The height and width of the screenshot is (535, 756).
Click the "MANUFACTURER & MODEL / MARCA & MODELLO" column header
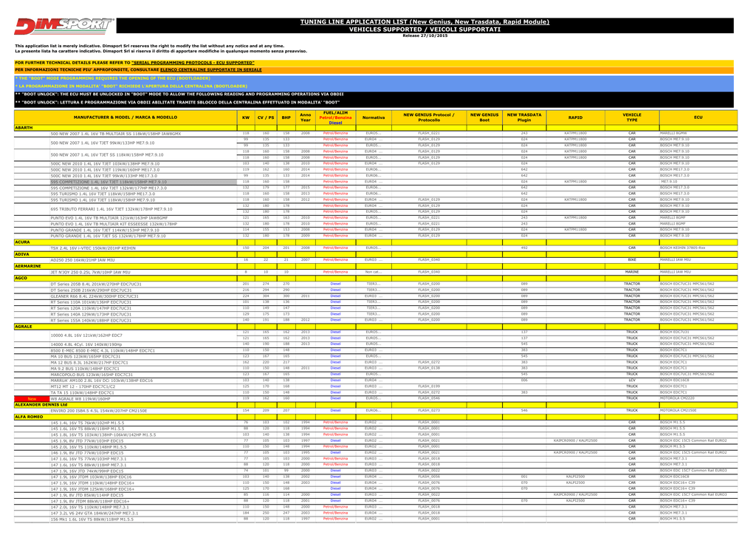click(x=126, y=117)
